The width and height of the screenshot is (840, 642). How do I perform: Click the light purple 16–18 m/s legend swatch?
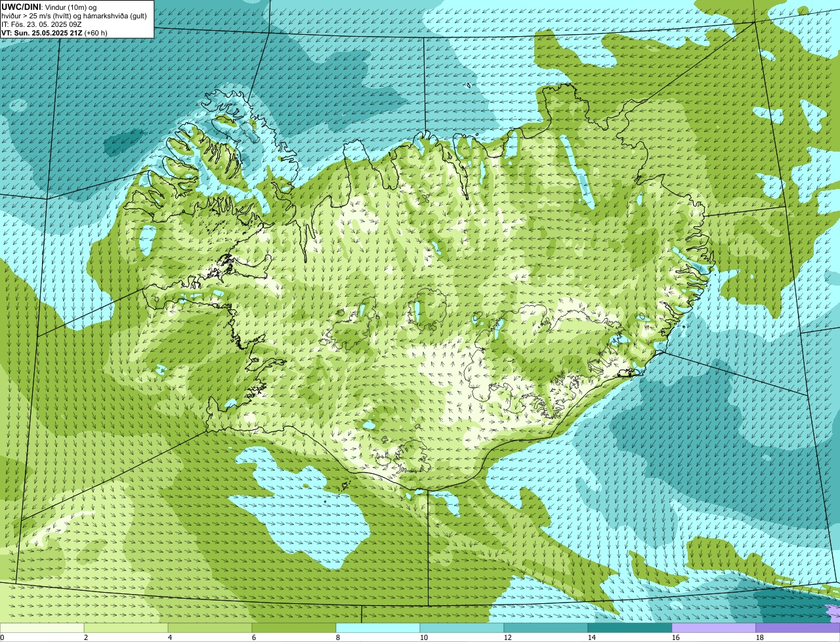coord(714,628)
